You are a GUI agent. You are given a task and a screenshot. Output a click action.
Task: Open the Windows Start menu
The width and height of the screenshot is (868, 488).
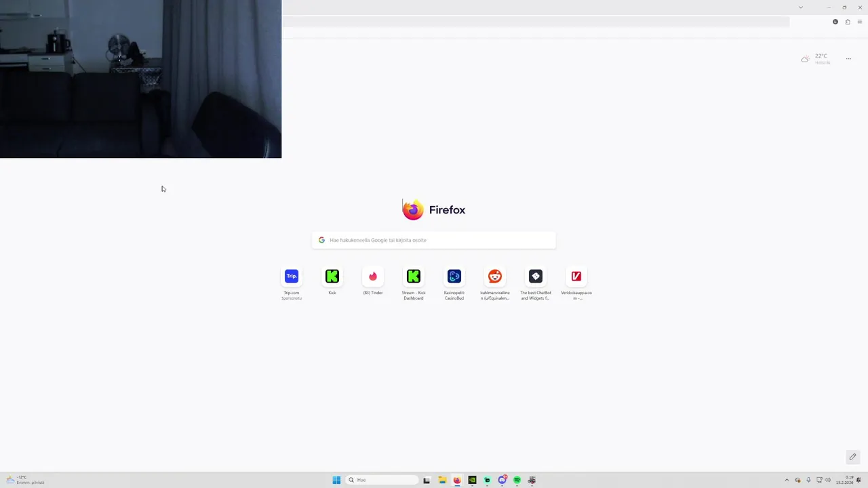click(336, 480)
